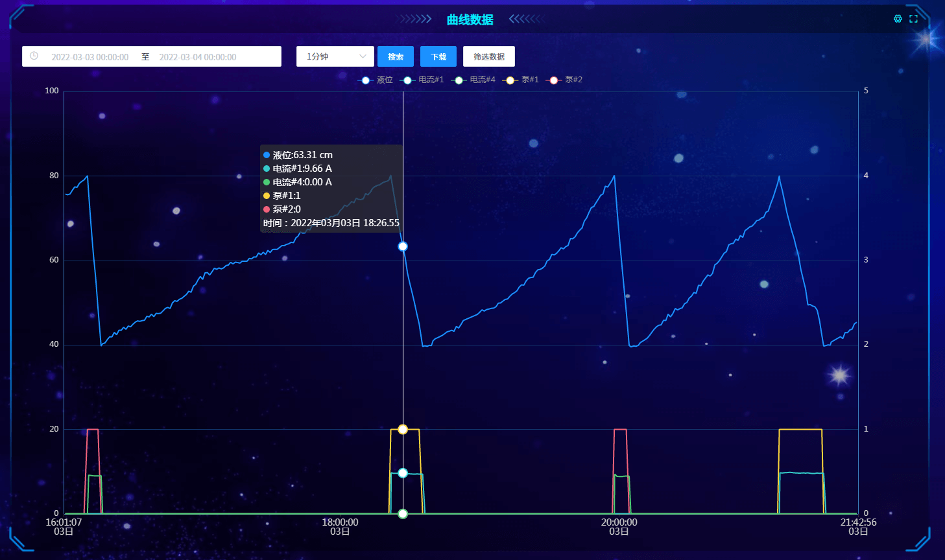Click the 搜索 search button
Screen dimensions: 945x560
[x=396, y=56]
